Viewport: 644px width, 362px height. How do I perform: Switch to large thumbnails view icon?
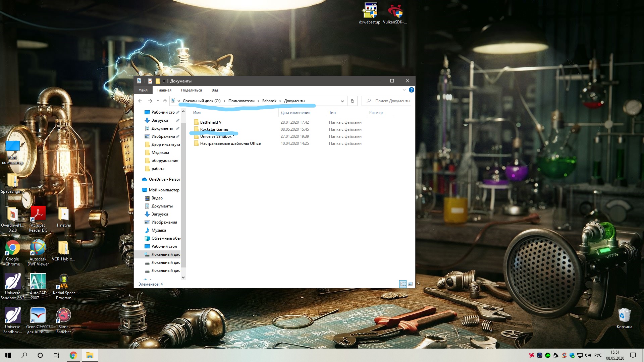click(x=410, y=284)
